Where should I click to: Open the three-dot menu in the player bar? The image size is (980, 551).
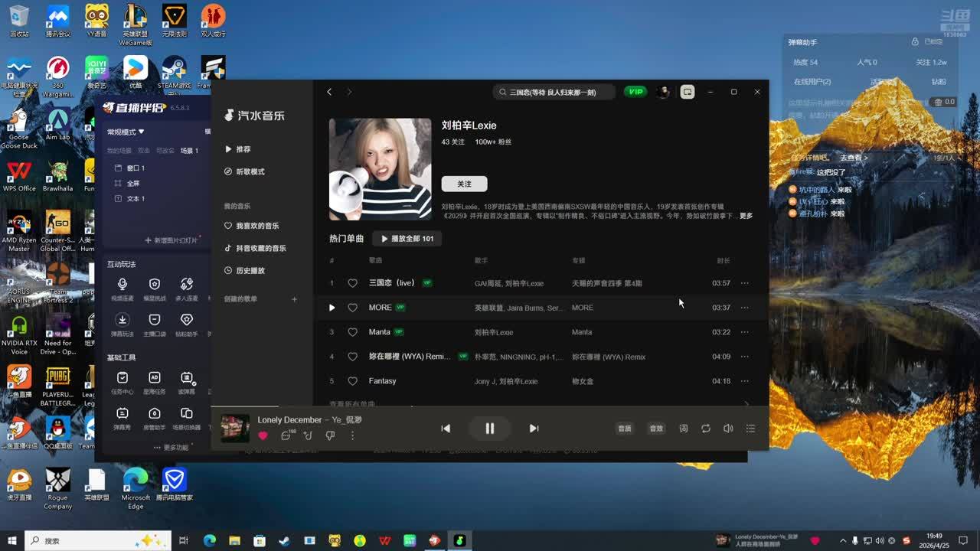[x=352, y=435]
